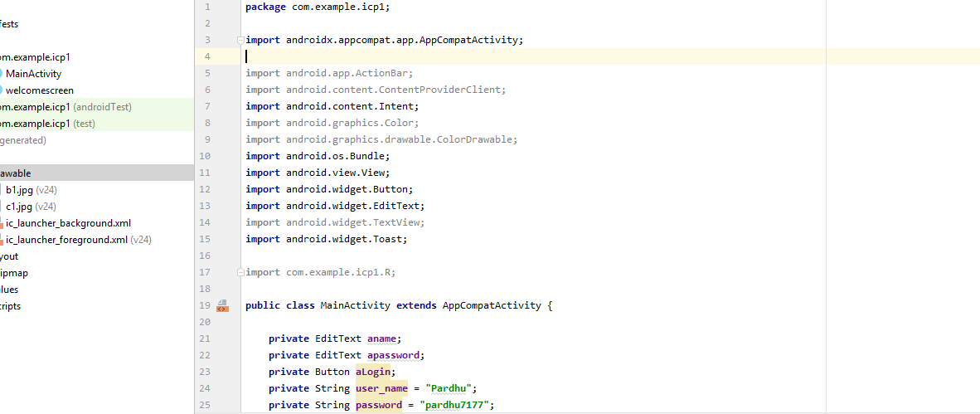Screen dimensions: 980x414
Task: Click 'import android.widget.Button;' line
Action: click(329, 189)
